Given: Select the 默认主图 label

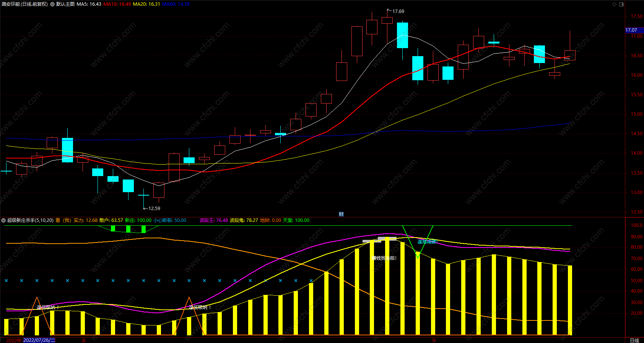Looking at the screenshot, I should (x=65, y=4).
